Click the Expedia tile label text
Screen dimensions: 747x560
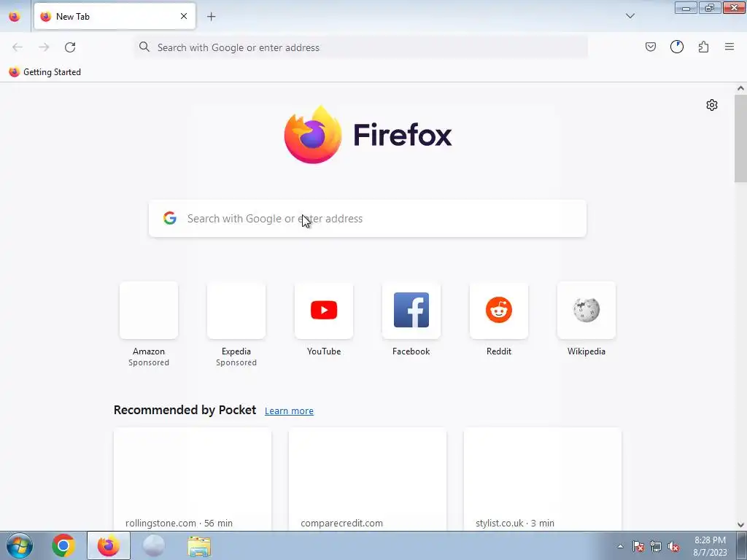[x=236, y=351]
